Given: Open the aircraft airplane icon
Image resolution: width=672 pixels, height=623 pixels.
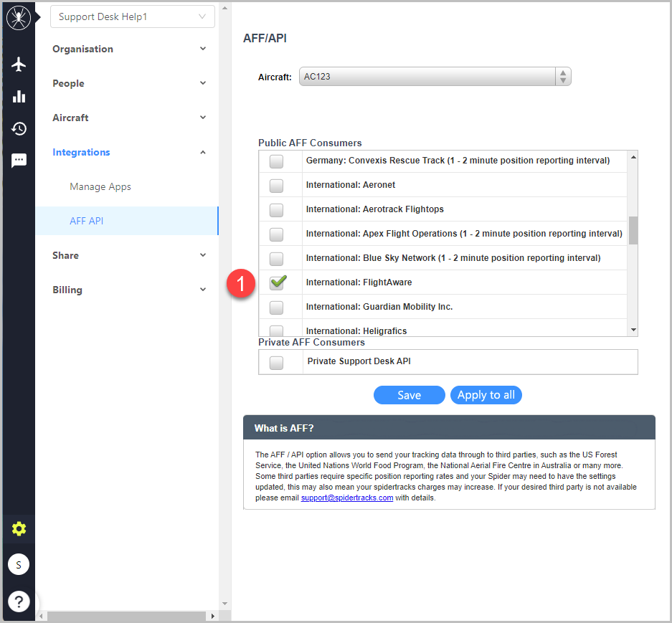Looking at the screenshot, I should 19,65.
